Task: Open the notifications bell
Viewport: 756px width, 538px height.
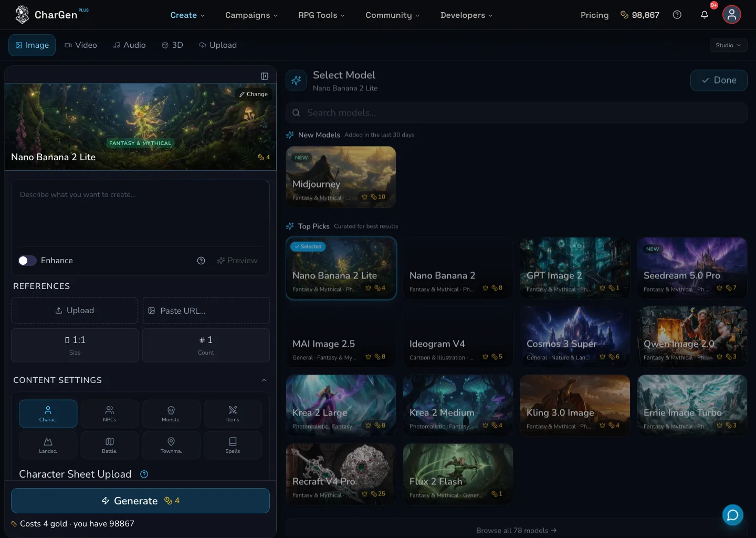Action: 705,15
